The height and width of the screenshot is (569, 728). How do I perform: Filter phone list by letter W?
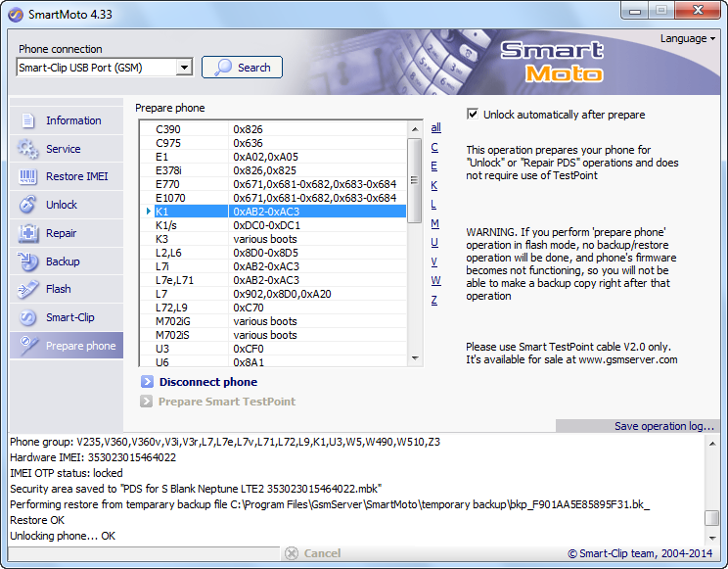tap(436, 281)
